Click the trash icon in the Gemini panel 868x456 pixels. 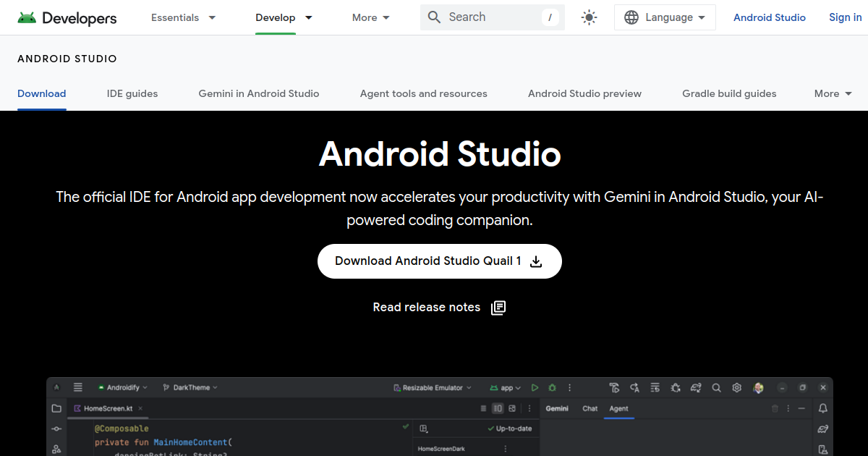tap(775, 409)
